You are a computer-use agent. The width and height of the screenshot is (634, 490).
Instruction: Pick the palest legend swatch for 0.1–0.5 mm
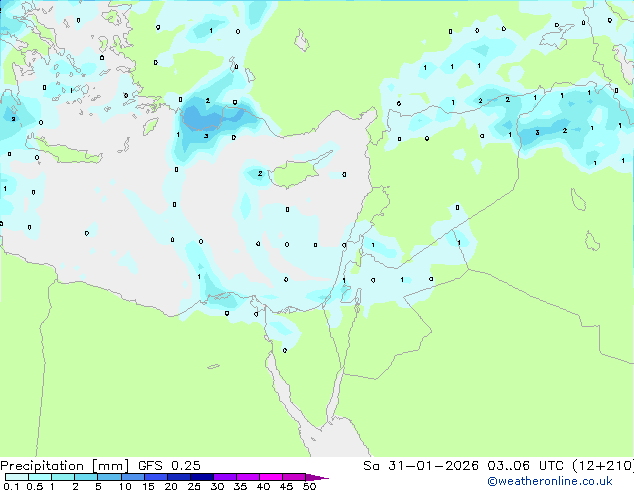[17, 477]
